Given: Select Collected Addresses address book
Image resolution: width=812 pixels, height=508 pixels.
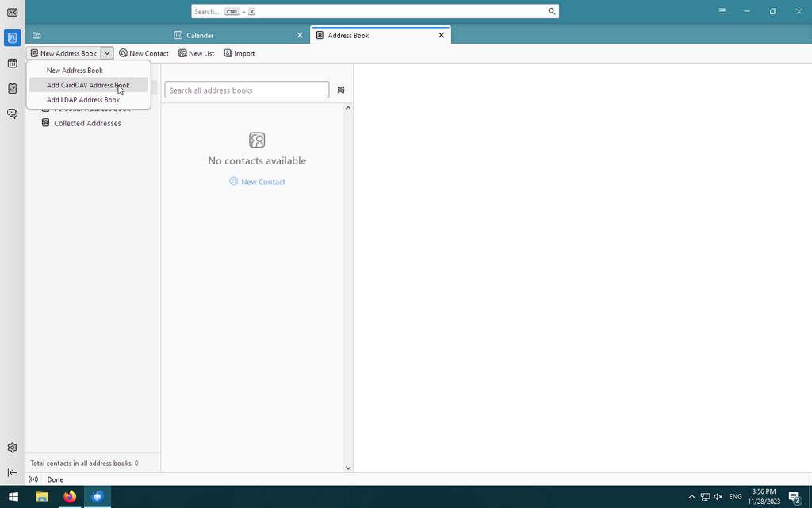Looking at the screenshot, I should 87,123.
